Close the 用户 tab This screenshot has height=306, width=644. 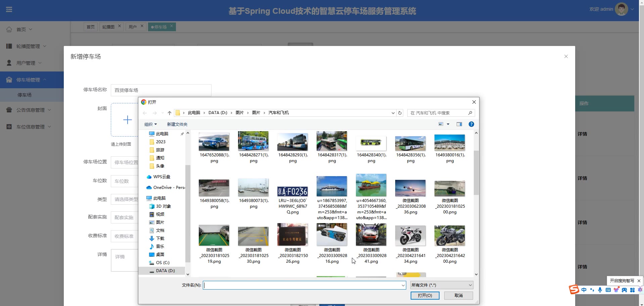[x=142, y=26]
